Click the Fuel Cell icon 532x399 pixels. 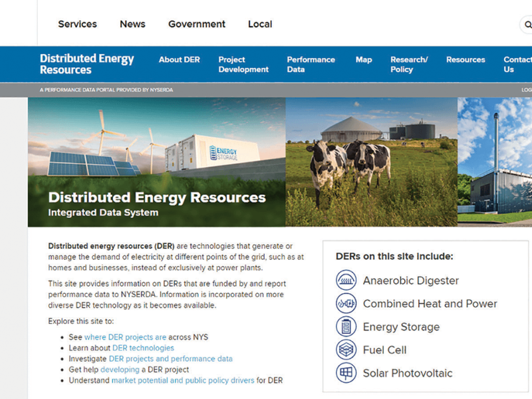(346, 349)
